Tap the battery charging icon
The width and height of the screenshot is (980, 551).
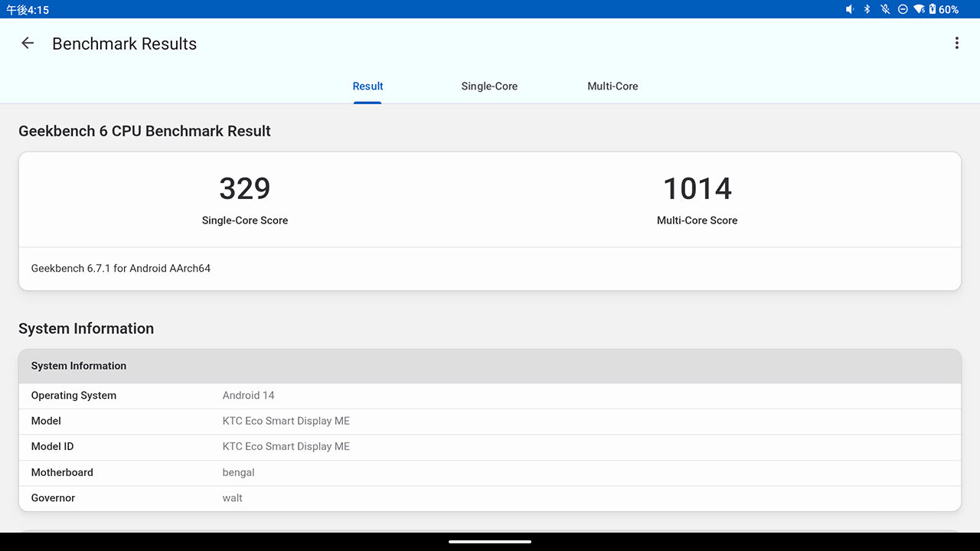[933, 9]
